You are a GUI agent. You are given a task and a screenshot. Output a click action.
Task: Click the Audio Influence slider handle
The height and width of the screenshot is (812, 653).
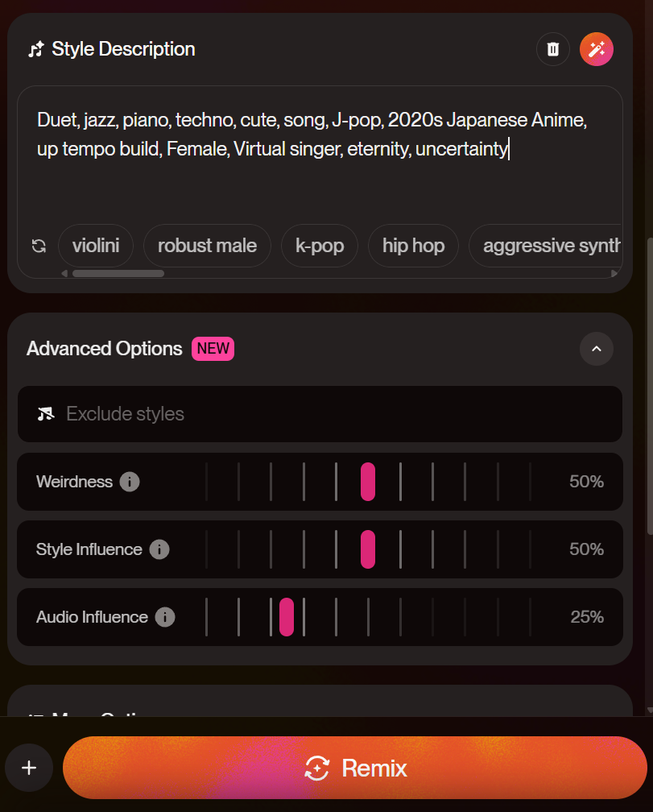(287, 617)
